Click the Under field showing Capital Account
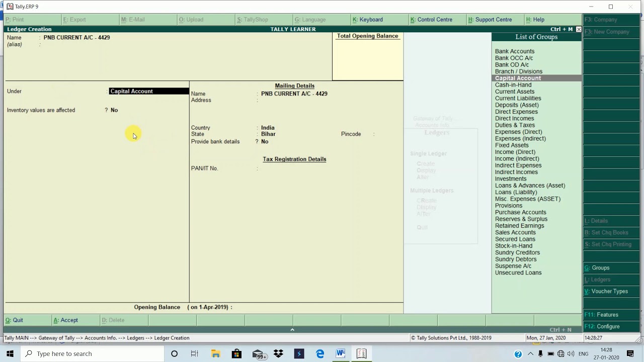Viewport: 644px width, 362px height. [149, 91]
